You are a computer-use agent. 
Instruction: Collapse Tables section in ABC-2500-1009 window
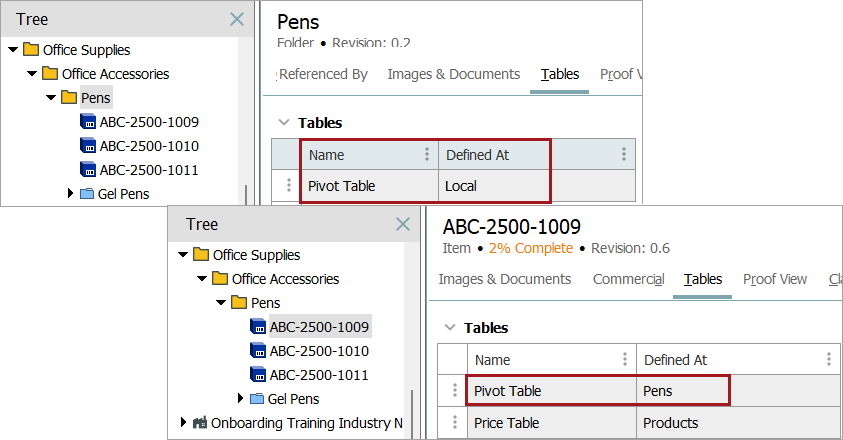pos(449,328)
